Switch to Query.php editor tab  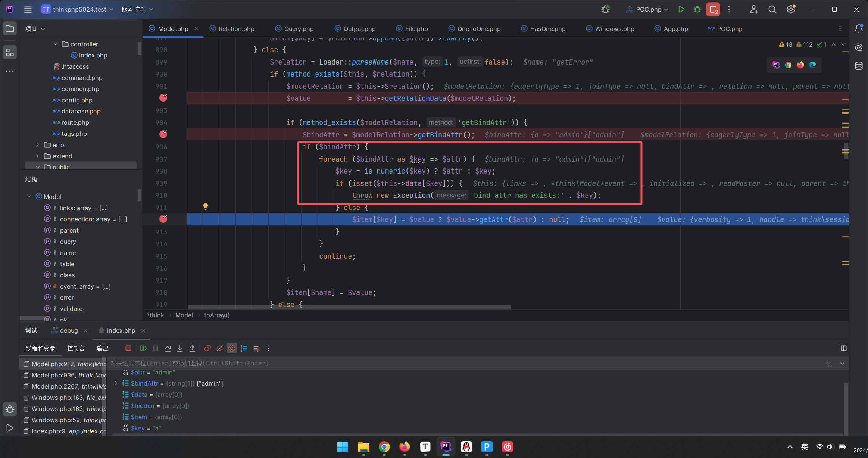pos(295,29)
